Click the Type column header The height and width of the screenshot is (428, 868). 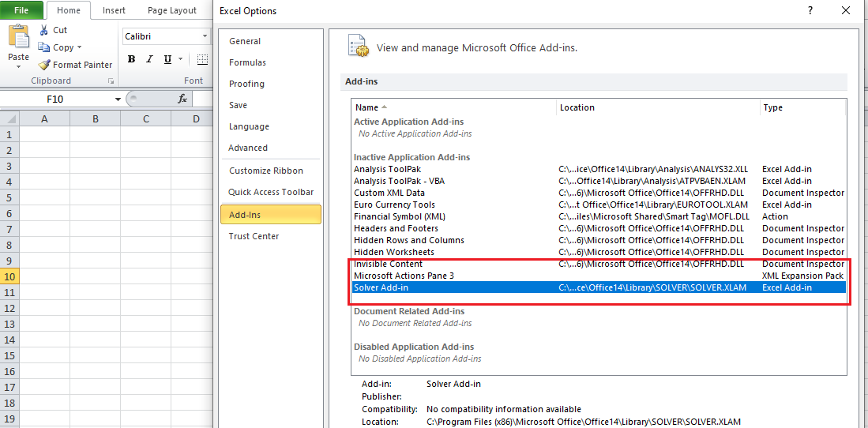(802, 107)
